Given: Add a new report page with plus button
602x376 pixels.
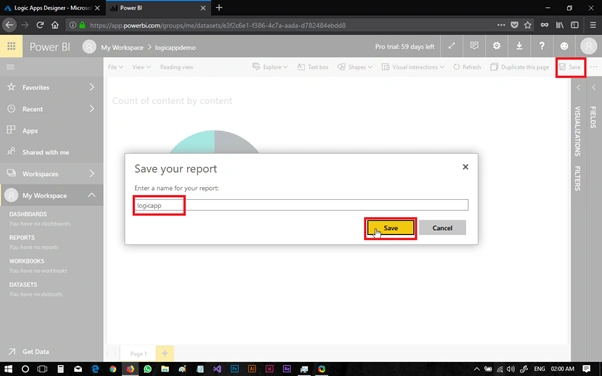Looking at the screenshot, I should (165, 353).
